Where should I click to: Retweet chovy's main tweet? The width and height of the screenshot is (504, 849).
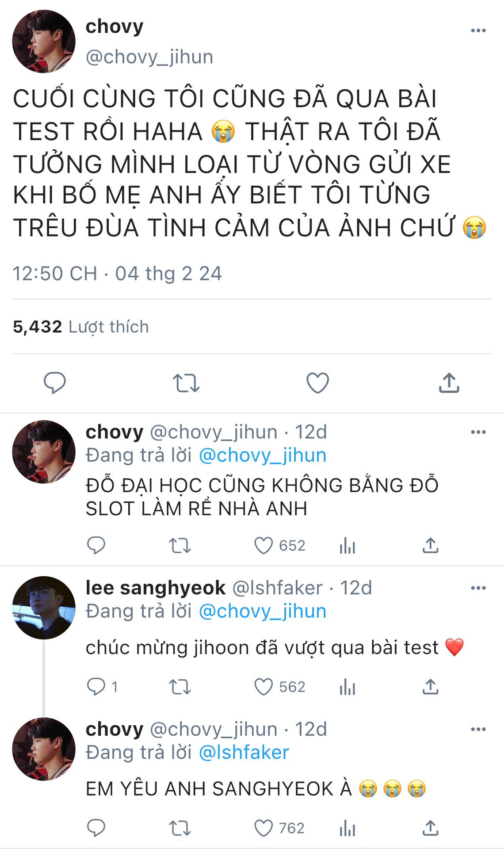[x=186, y=383]
